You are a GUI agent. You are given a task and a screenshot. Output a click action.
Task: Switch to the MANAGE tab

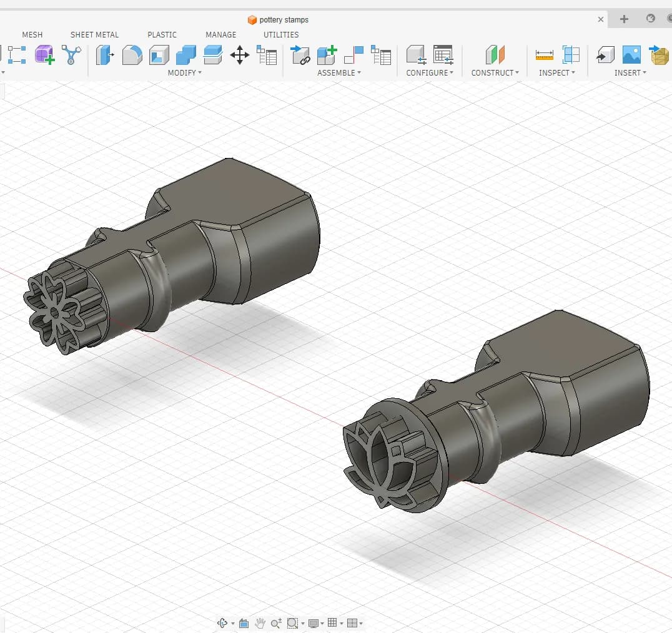coord(220,35)
